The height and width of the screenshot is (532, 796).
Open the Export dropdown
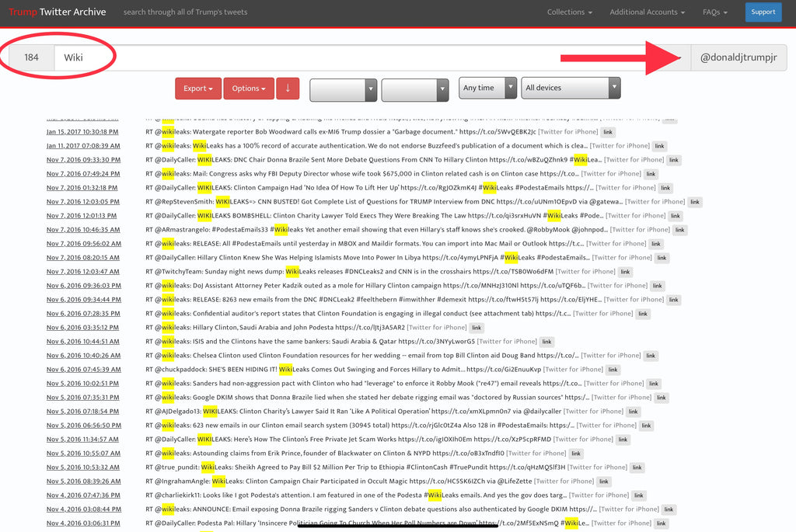tap(198, 89)
